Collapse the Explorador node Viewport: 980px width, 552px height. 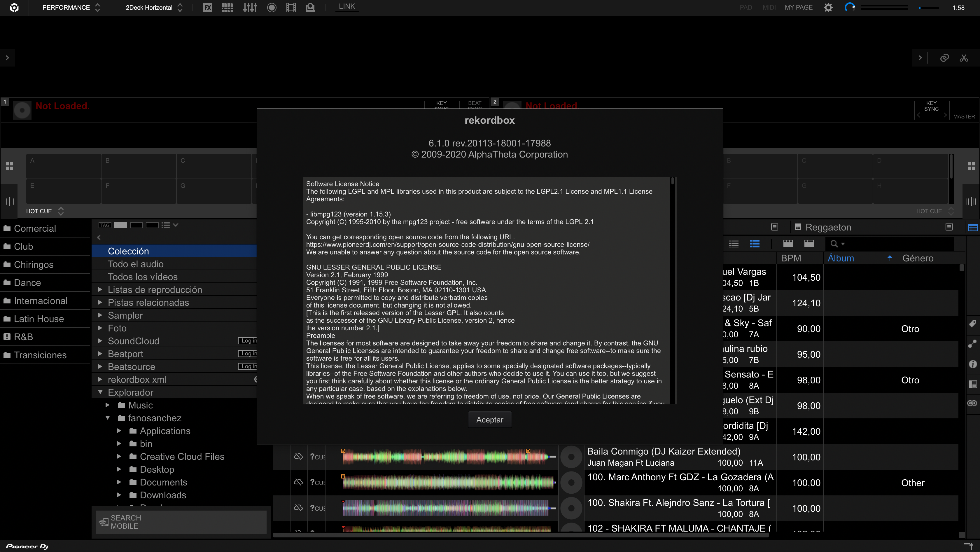click(x=100, y=392)
